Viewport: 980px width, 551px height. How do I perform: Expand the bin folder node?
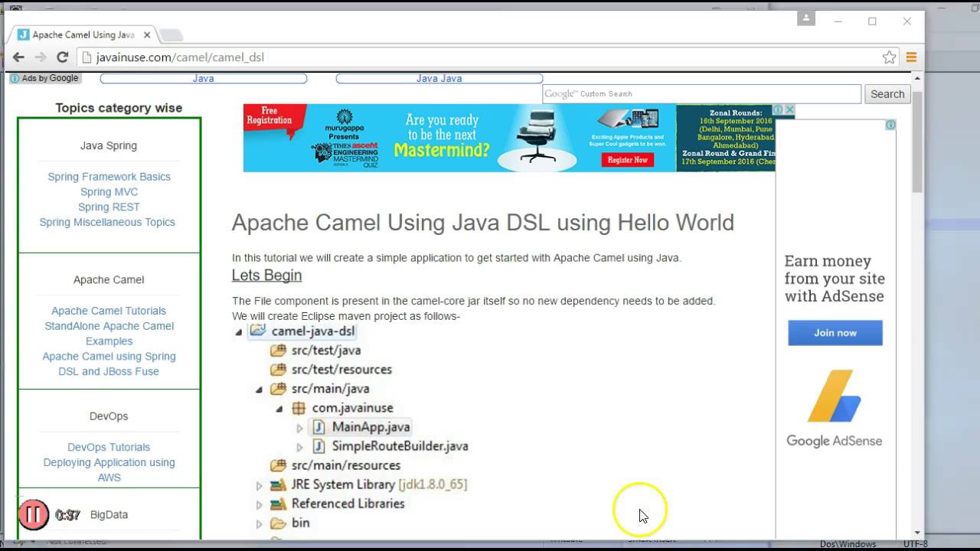pos(259,523)
